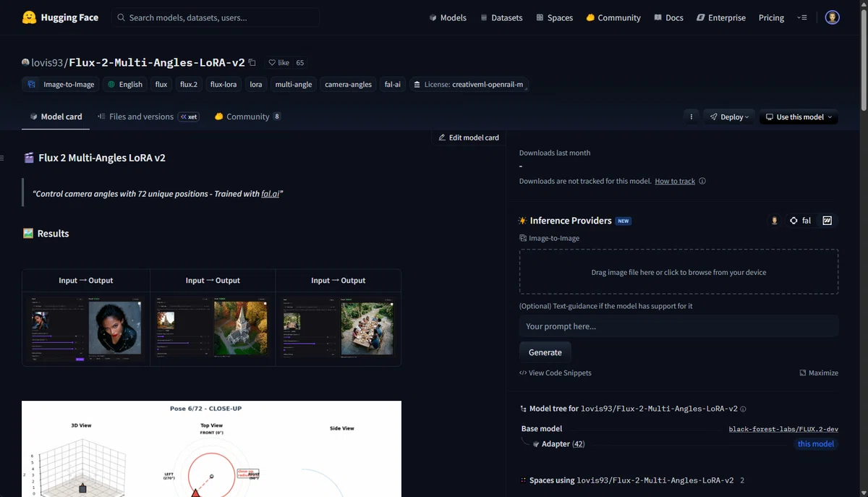The width and height of the screenshot is (868, 497).
Task: Open the three-dot model options menu
Action: pos(692,116)
